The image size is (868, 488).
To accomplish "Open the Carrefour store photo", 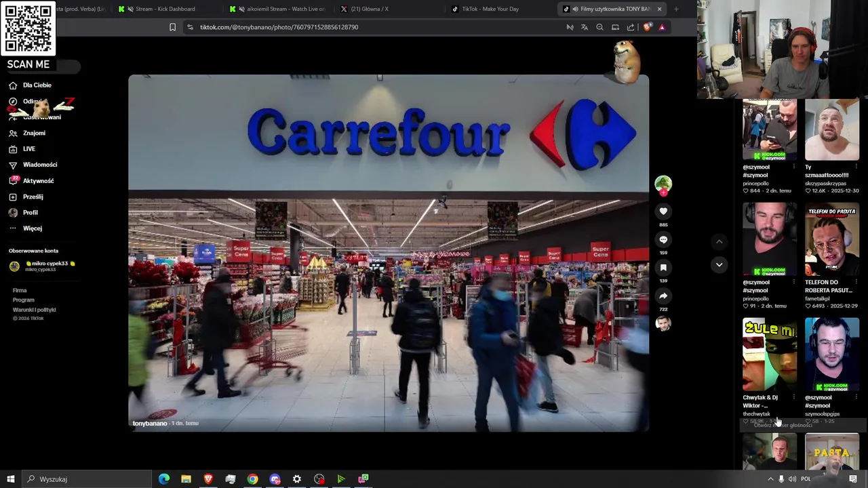I will [389, 253].
